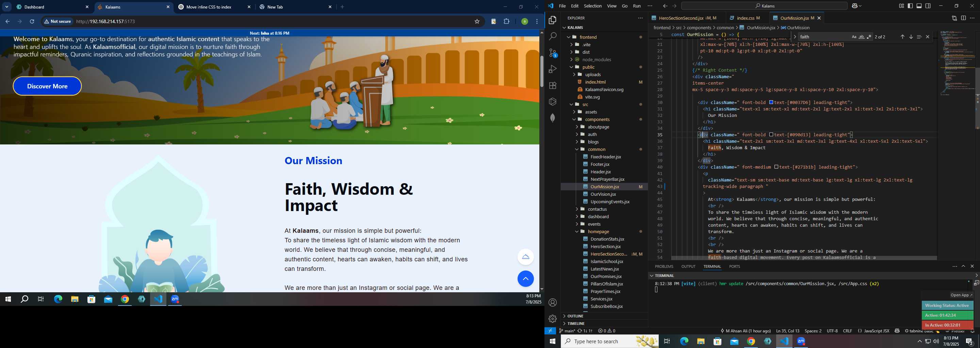The image size is (980, 348).
Task: Click Open Changes icon in editor toolbar
Action: 954,18
